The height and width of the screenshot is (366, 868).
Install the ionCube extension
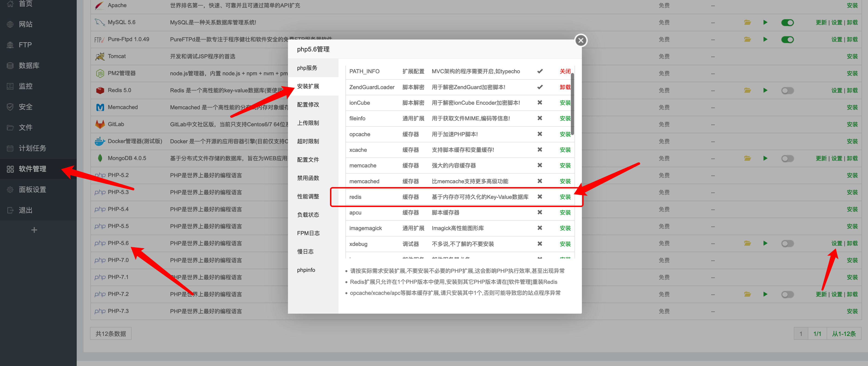(x=565, y=103)
